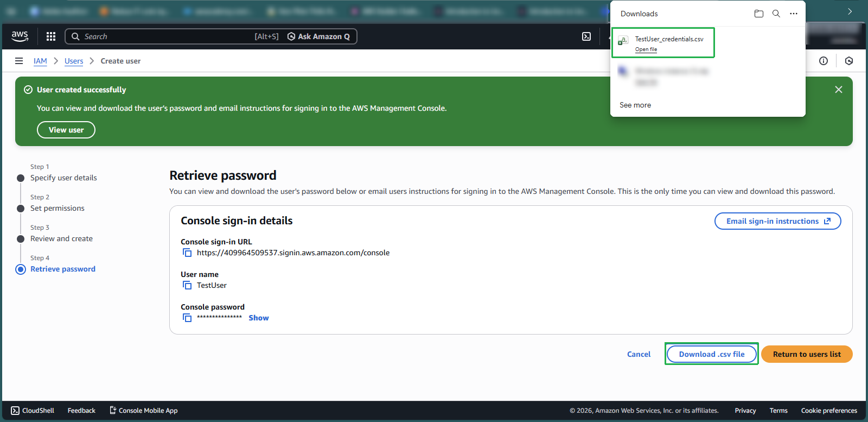Search downloads with the magnifier icon
Image resolution: width=868 pixels, height=422 pixels.
tap(776, 14)
